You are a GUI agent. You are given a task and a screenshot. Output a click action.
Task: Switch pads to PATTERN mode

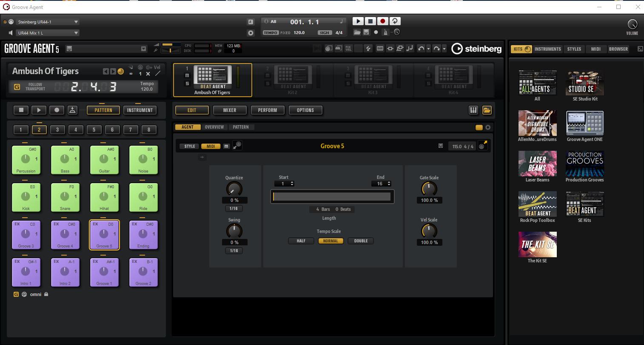[x=103, y=110]
